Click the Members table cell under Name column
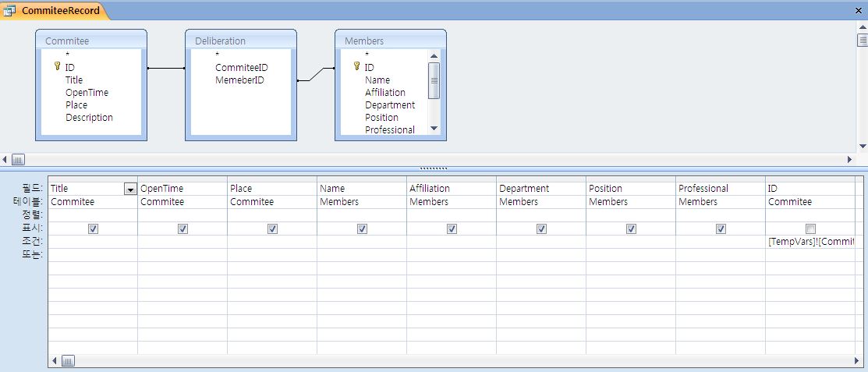 [x=362, y=202]
